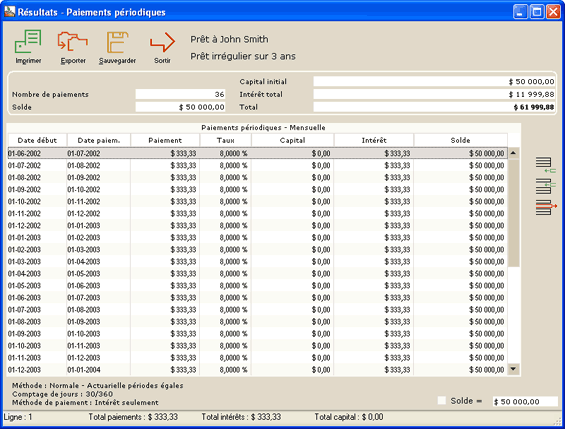Click the Capital cell in the 01-11-2002 row

[x=293, y=214]
